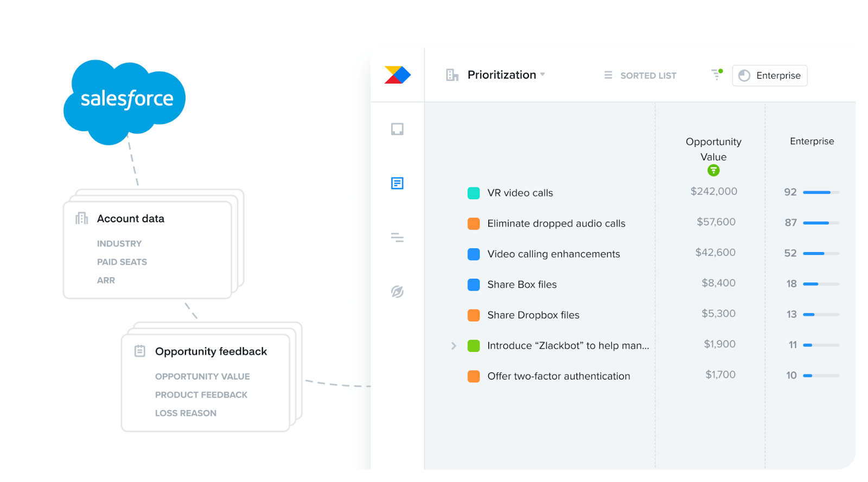The image size is (868, 482).
Task: Open the Introduce Zlackbot feature
Action: click(568, 346)
